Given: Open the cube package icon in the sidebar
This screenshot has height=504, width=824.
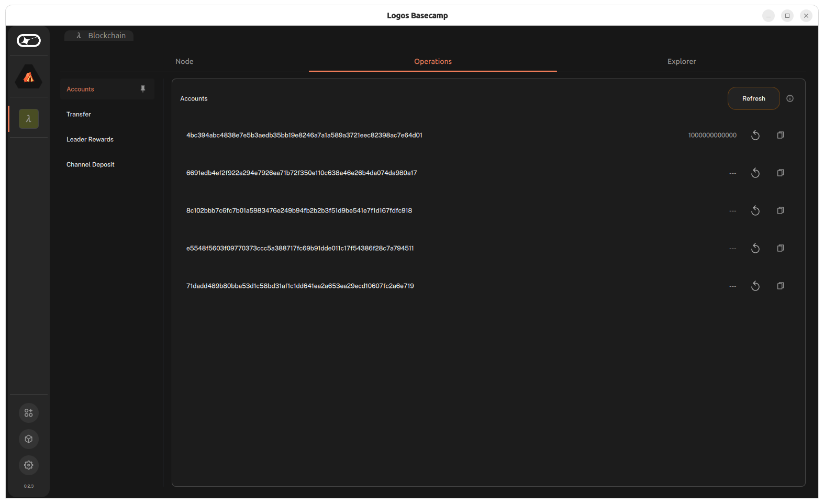Looking at the screenshot, I should click(x=29, y=439).
